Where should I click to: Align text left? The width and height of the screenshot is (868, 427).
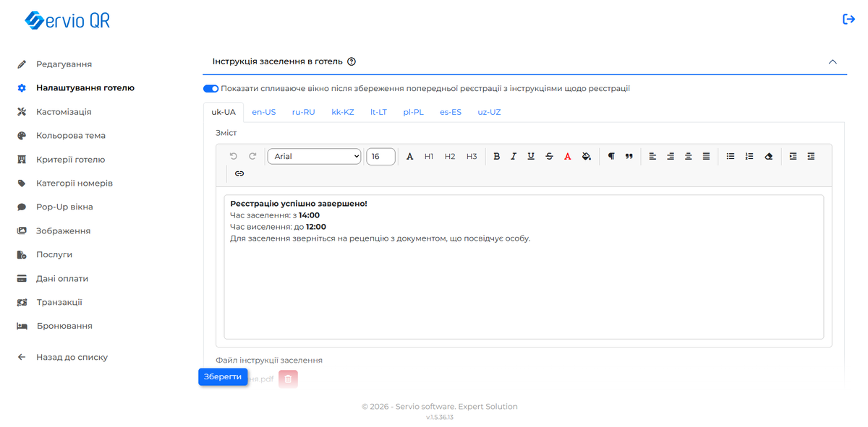pos(652,156)
